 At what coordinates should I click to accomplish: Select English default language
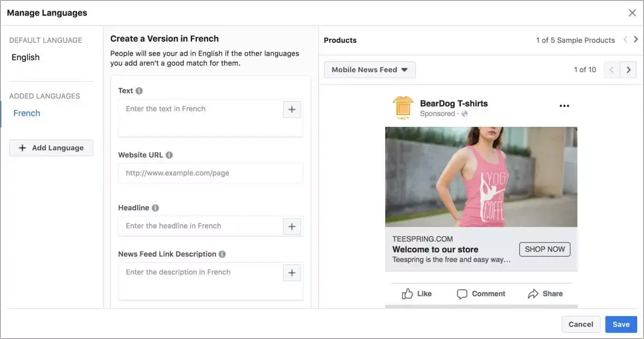(25, 58)
